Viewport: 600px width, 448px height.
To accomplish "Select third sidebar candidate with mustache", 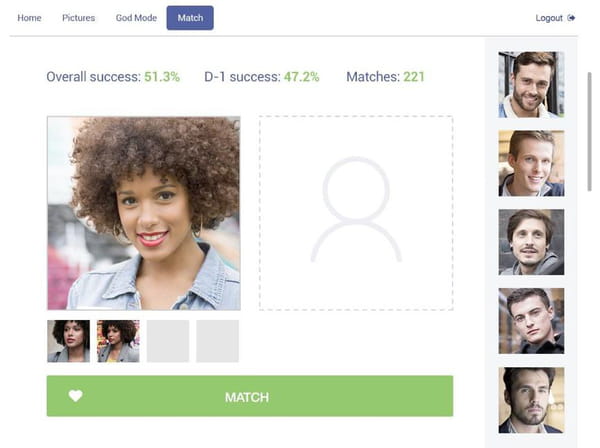I will 531,242.
